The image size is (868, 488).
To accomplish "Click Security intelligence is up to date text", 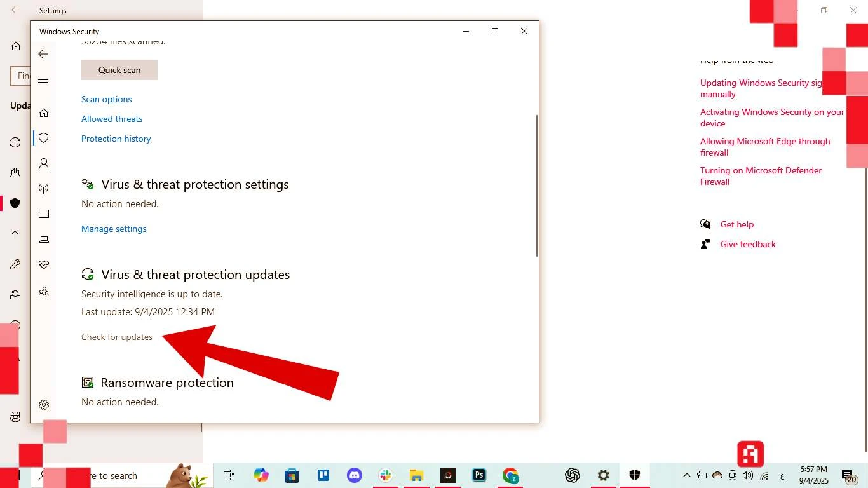I will click(152, 294).
